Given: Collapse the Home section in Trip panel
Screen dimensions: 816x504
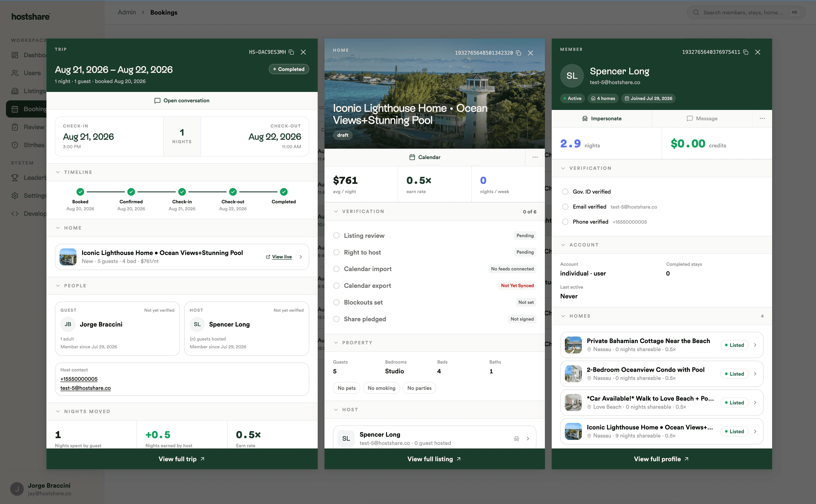Looking at the screenshot, I should (182, 228).
